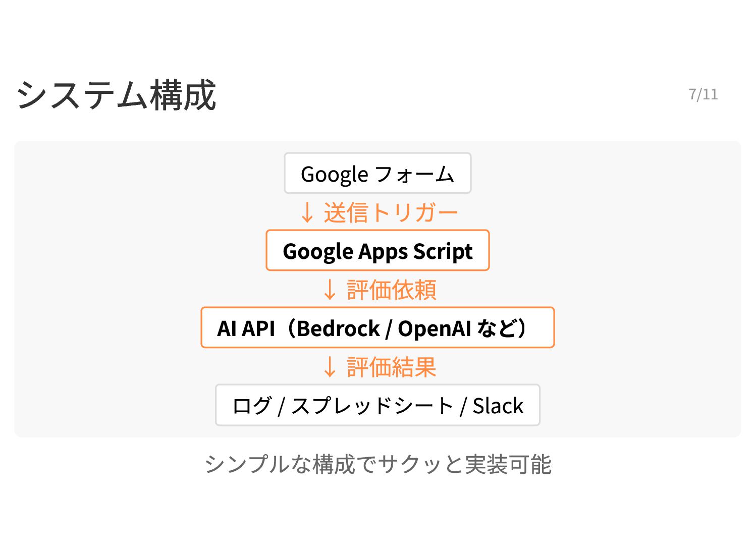Image resolution: width=756 pixels, height=551 pixels.
Task: Click the orange 送信トリガー label
Action: click(x=391, y=212)
